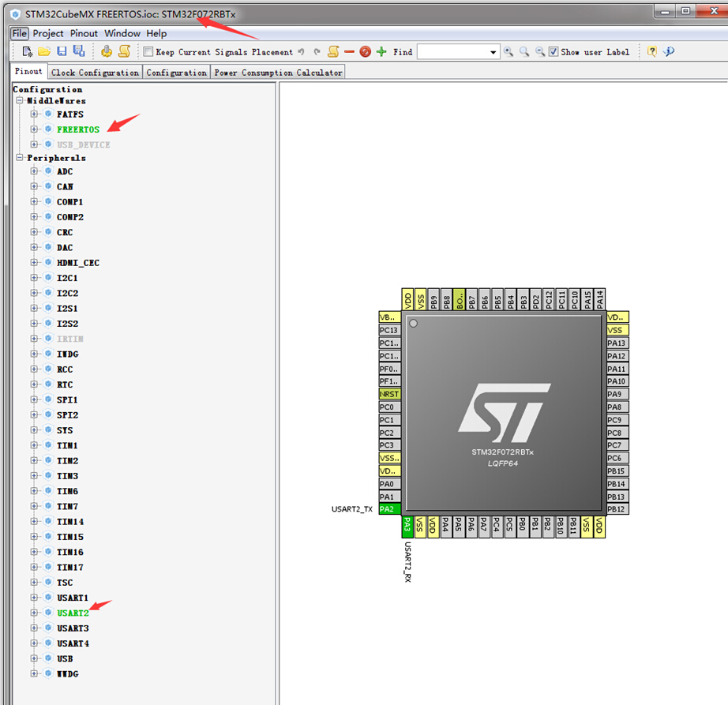Click the RCC peripheral cube icon
The image size is (728, 705).
tap(48, 369)
